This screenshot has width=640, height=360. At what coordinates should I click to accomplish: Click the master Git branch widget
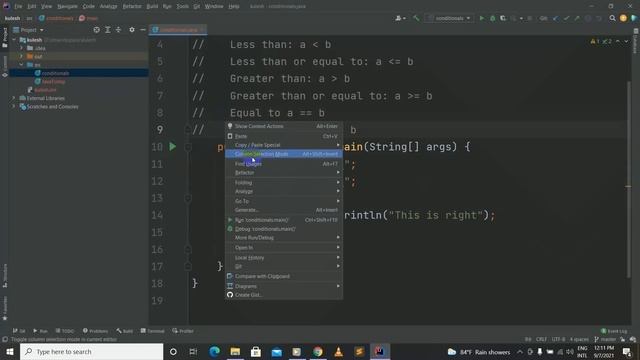[x=605, y=339]
